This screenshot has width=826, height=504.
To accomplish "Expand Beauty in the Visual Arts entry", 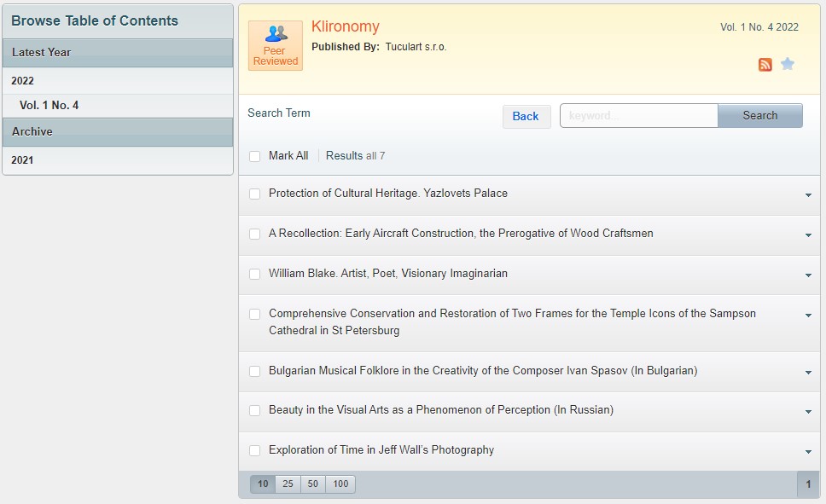I will (808, 412).
